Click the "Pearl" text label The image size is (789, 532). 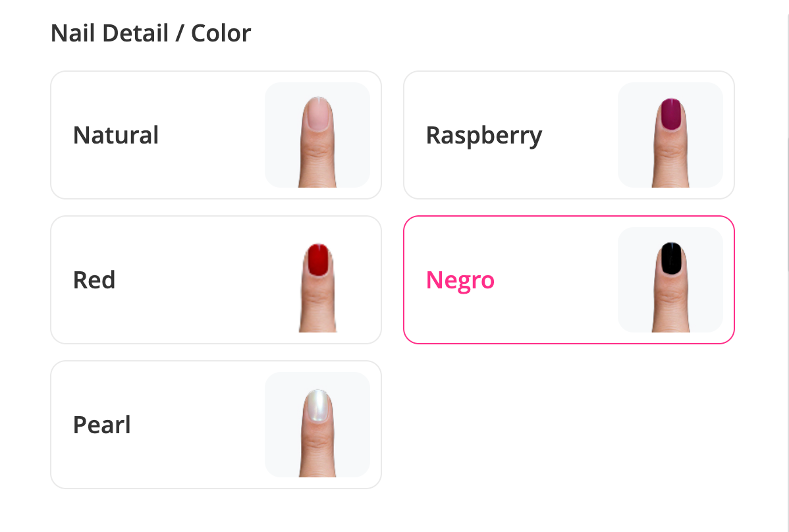[102, 425]
